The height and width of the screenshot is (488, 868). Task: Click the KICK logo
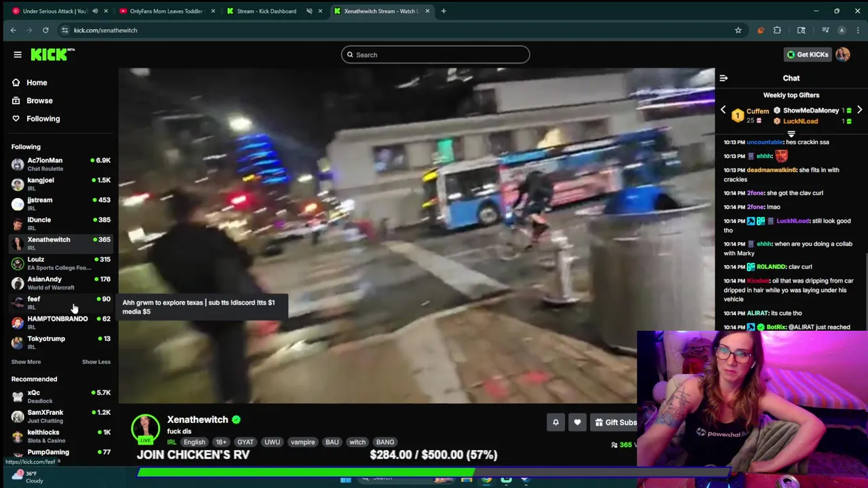52,54
